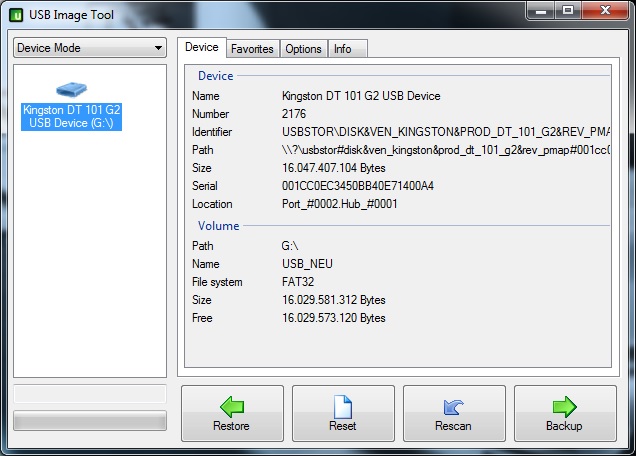
Task: Click the Backup button label
Action: tap(564, 426)
